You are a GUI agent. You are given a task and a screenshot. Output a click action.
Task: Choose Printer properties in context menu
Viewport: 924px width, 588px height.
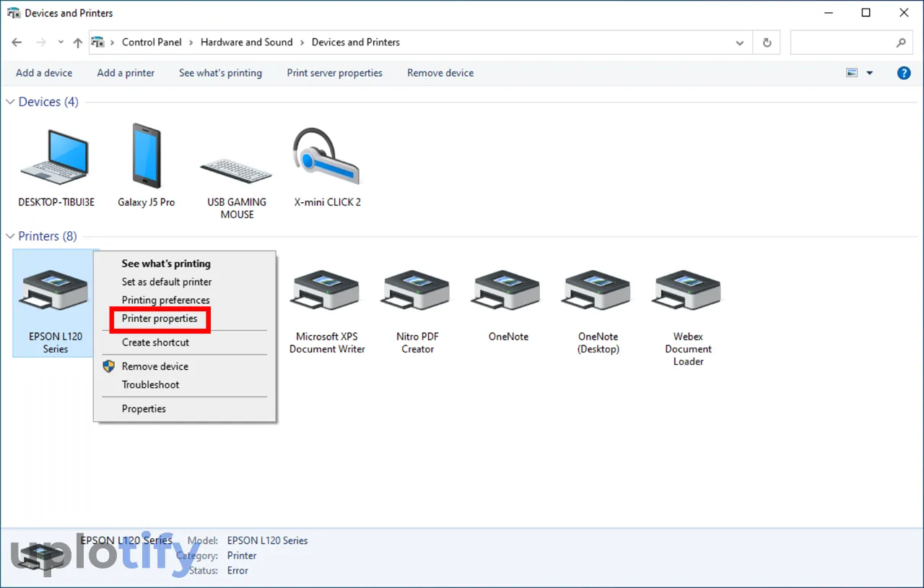pyautogui.click(x=160, y=319)
